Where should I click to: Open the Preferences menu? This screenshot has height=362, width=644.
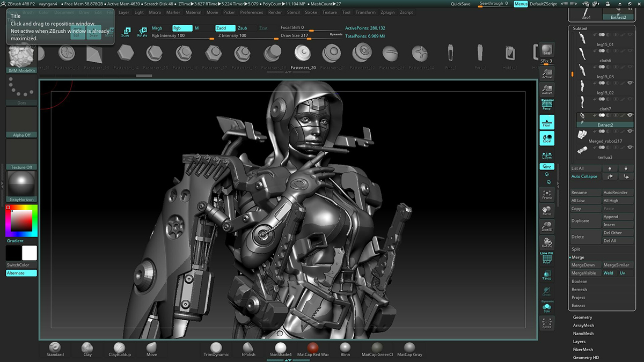coord(251,12)
